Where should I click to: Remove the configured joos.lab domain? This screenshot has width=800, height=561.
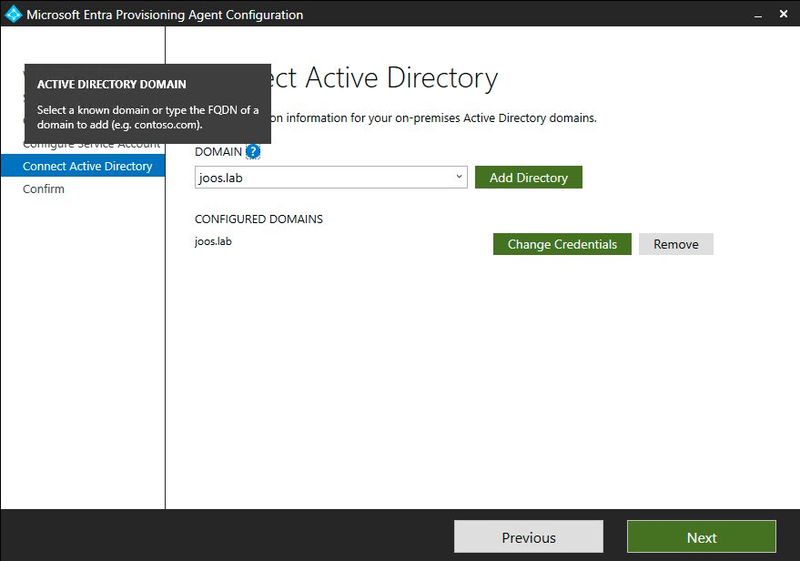tap(676, 244)
